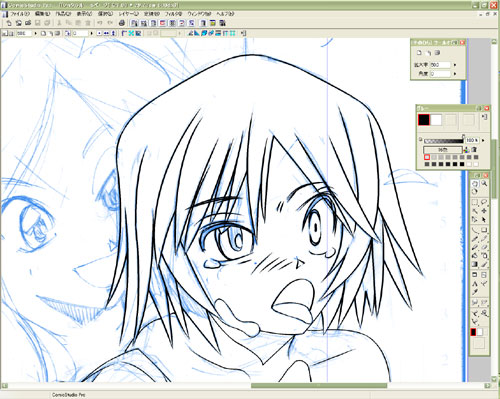The height and width of the screenshot is (399, 500).
Task: Click the 拡大率 zoom input field in navigator
Action: click(x=440, y=65)
